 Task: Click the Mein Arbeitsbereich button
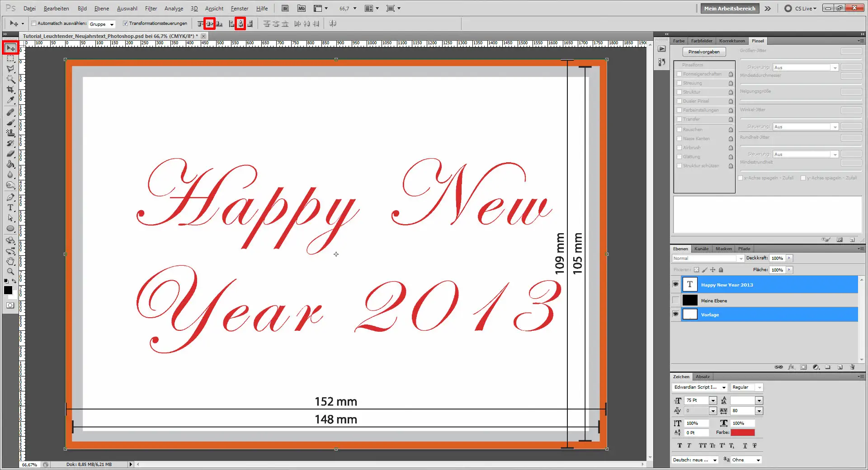pyautogui.click(x=729, y=8)
